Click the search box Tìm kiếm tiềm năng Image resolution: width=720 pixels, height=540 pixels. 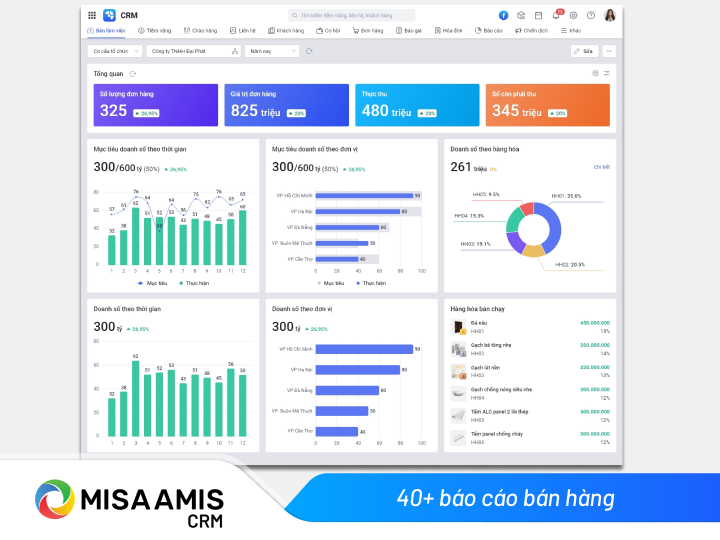pyautogui.click(x=352, y=15)
